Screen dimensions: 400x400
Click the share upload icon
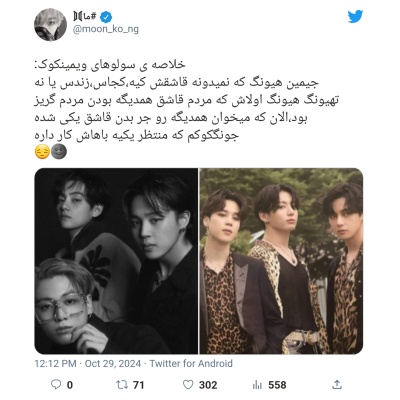(x=337, y=384)
